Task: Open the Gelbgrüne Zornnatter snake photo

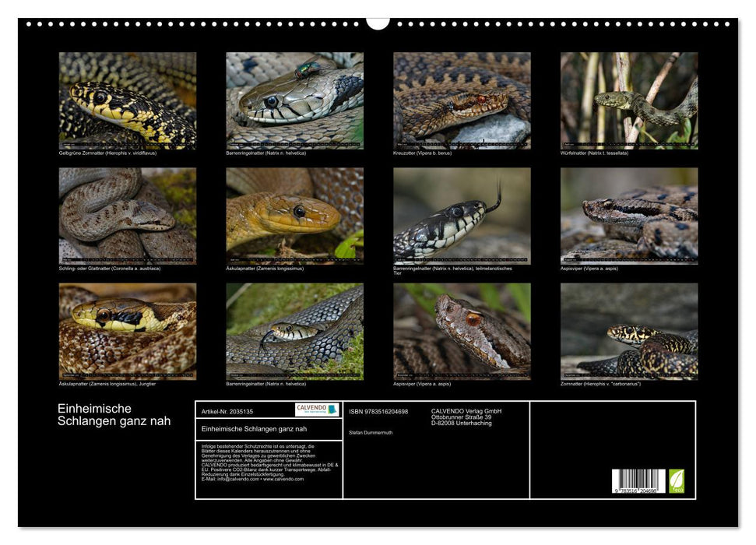Action: [128, 100]
